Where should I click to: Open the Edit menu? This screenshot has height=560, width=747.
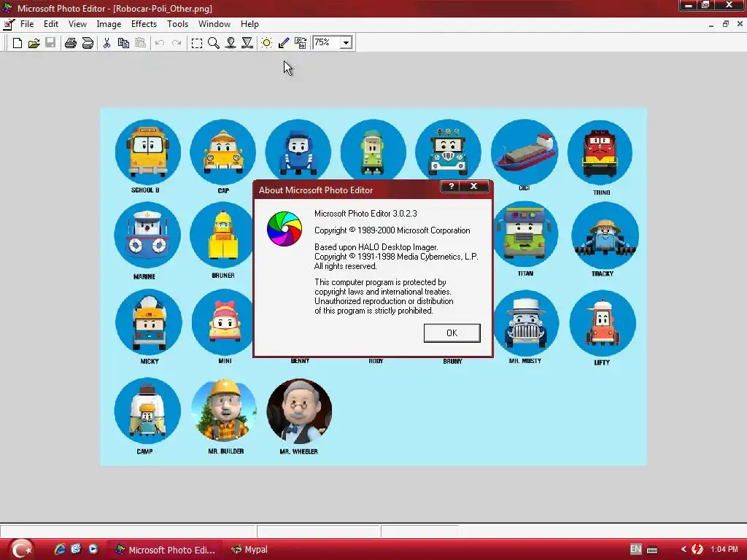(x=51, y=24)
